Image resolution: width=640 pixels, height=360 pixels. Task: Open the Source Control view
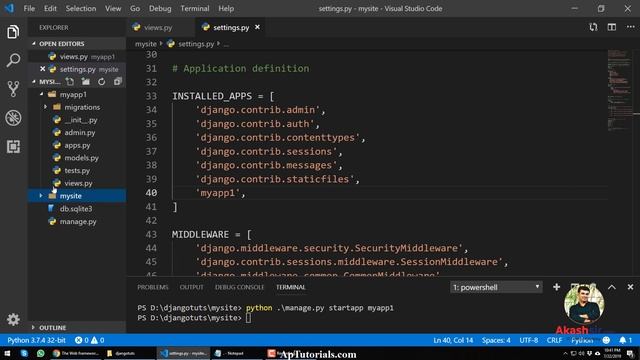click(x=13, y=89)
